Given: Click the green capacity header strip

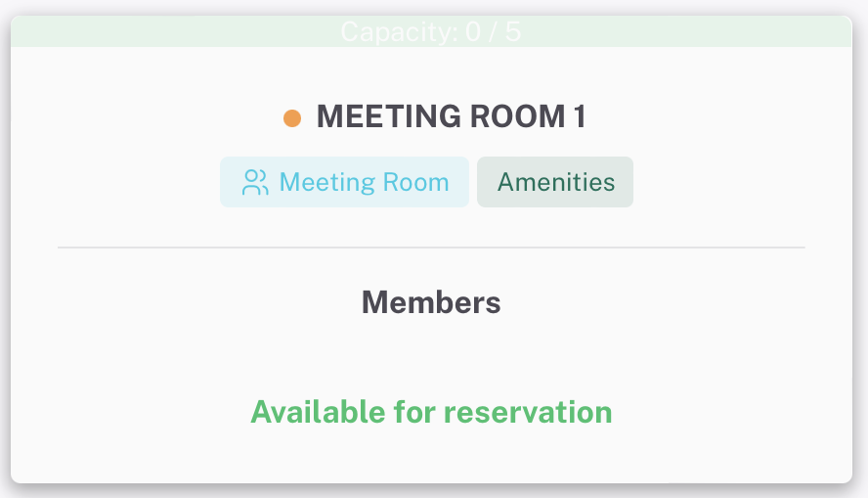Looking at the screenshot, I should click(x=431, y=31).
